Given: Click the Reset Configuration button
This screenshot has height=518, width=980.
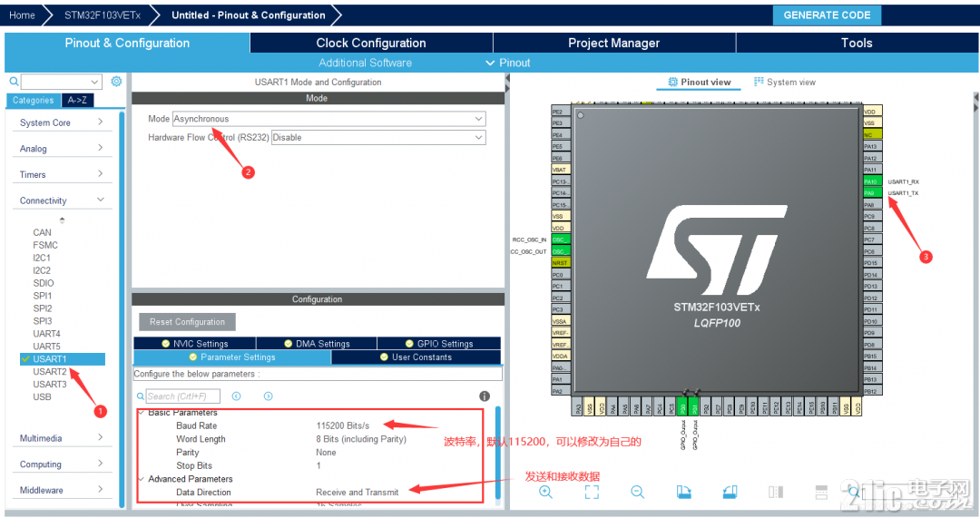Looking at the screenshot, I should coord(187,322).
